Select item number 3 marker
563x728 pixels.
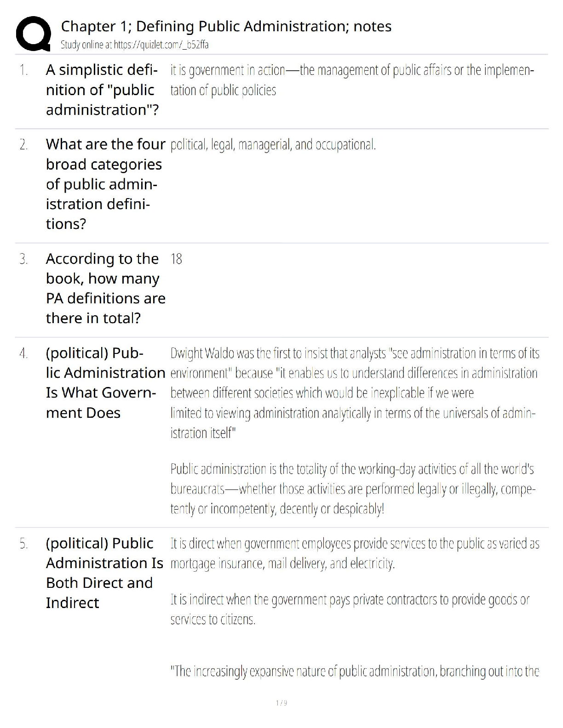coord(24,259)
